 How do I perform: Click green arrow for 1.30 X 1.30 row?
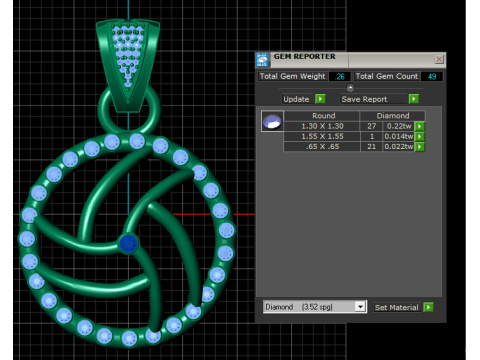pyautogui.click(x=420, y=126)
